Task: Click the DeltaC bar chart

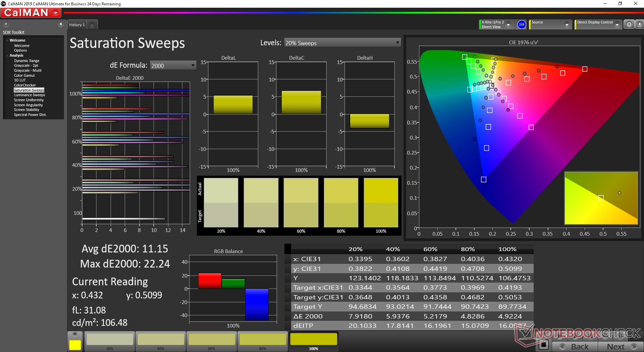Action: (x=301, y=114)
